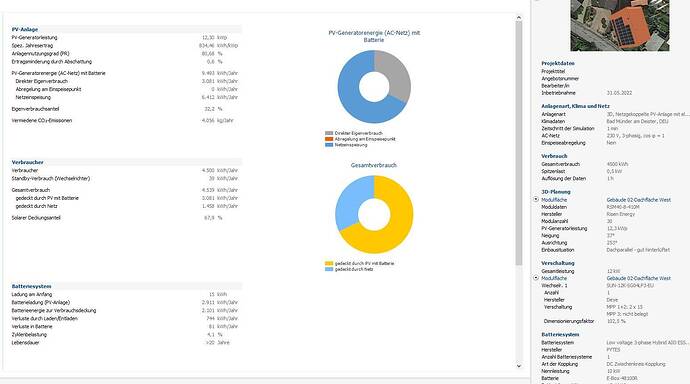Click light-blue gedeckt durch Netz legend swatch
Image resolution: width=690 pixels, height=384 pixels.
point(329,269)
